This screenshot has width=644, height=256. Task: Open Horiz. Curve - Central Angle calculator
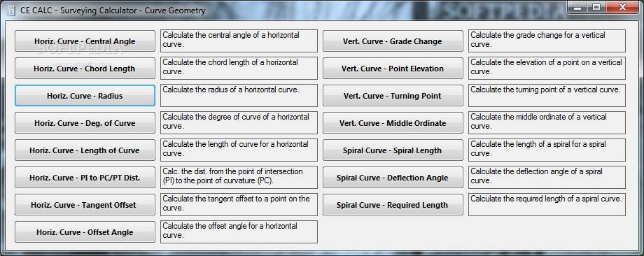85,41
